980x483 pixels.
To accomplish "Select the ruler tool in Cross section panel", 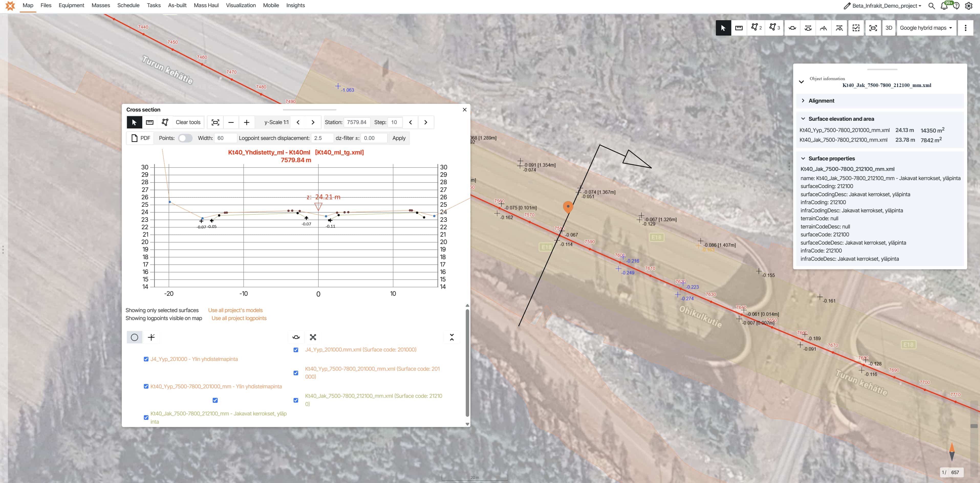I will click(149, 122).
